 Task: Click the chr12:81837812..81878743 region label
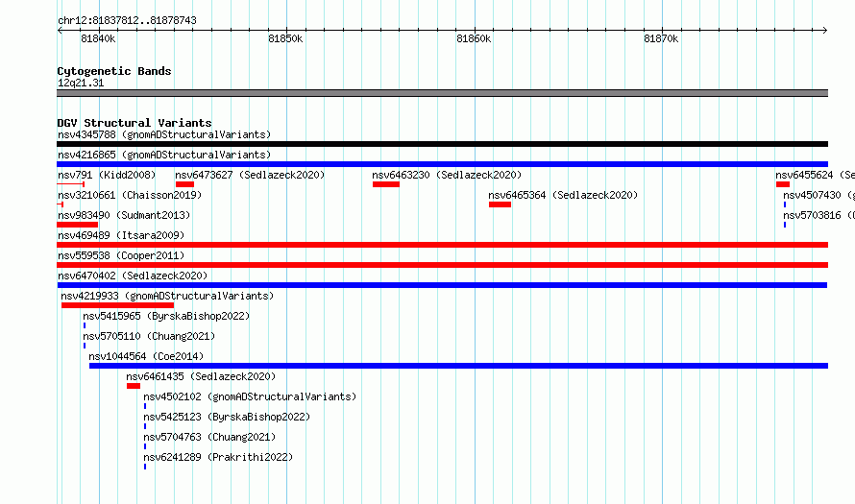click(127, 21)
